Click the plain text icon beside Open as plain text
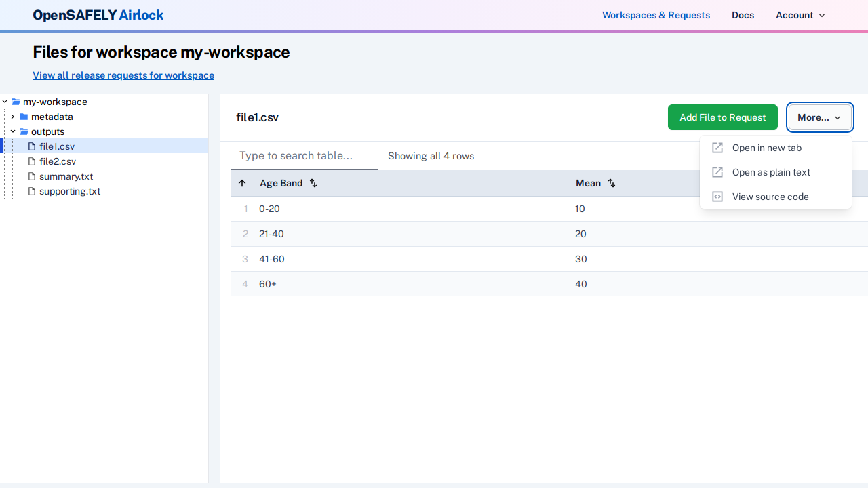868x488 pixels. click(x=716, y=172)
